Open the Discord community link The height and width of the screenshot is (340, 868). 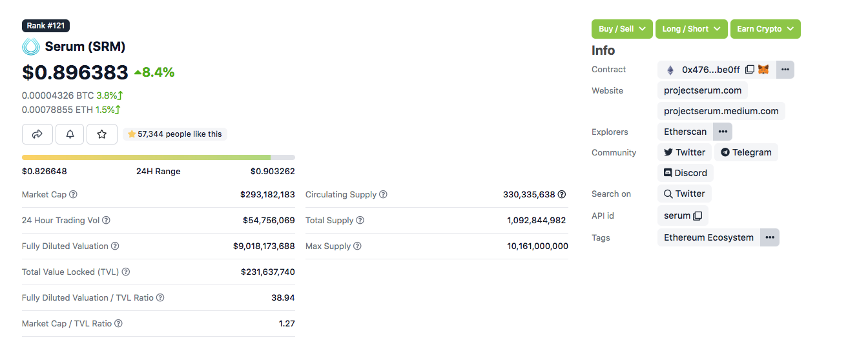point(685,173)
